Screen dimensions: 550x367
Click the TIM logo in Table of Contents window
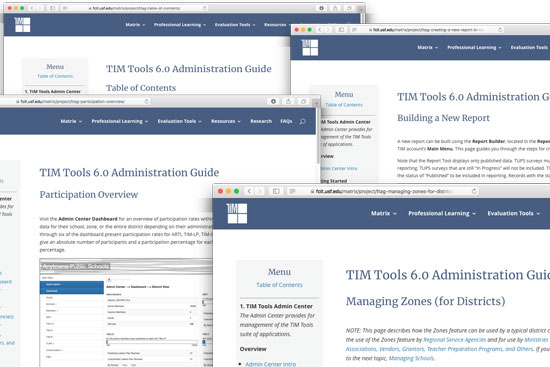[x=22, y=25]
